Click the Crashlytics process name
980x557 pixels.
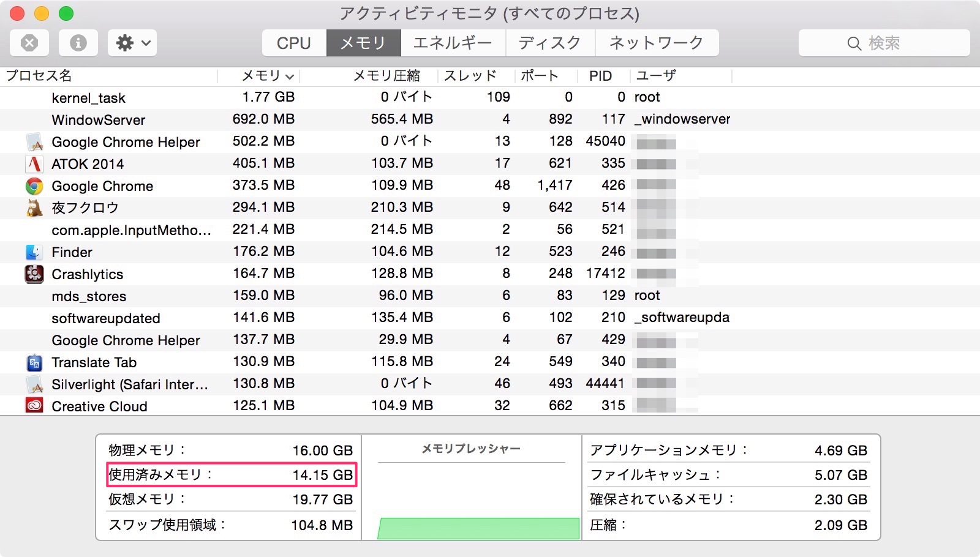click(88, 274)
